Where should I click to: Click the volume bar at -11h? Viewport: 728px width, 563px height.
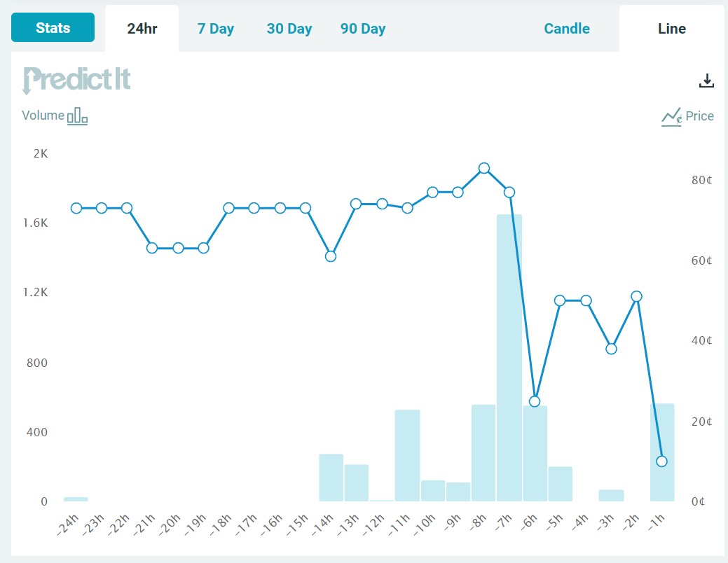408,455
